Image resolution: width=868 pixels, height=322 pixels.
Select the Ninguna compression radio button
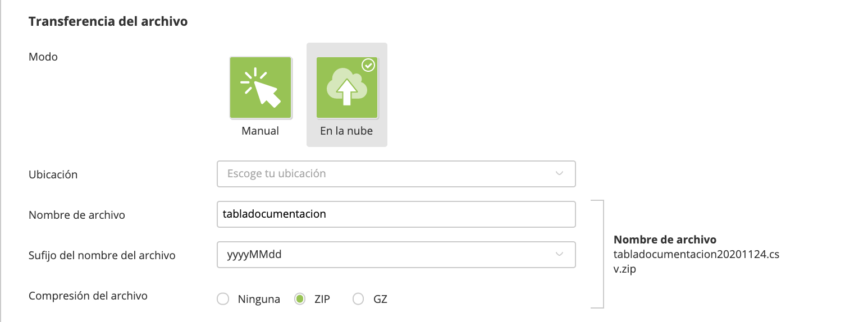pyautogui.click(x=223, y=299)
